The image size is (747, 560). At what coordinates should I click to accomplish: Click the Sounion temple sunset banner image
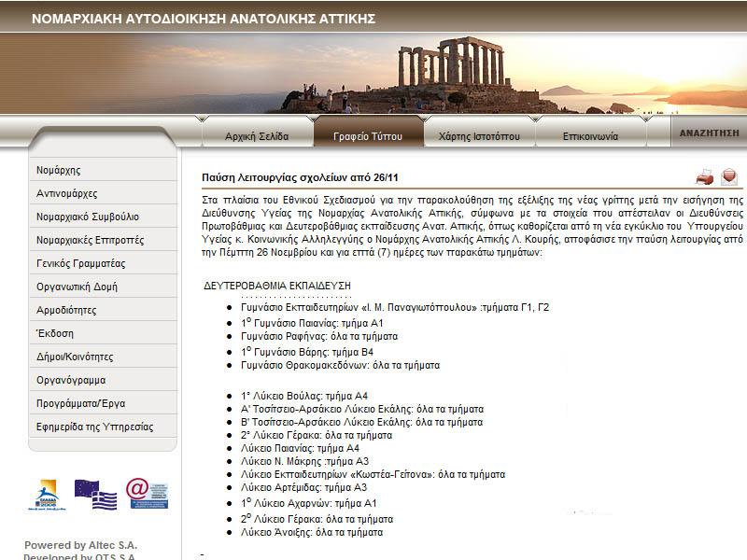pos(373,74)
